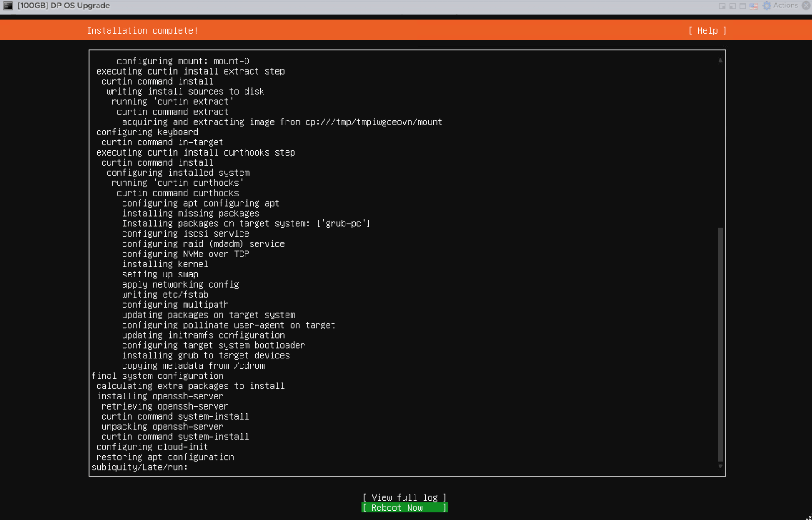Click 'configuring mount: mount-0' line
Image resolution: width=812 pixels, height=520 pixels.
coord(183,61)
